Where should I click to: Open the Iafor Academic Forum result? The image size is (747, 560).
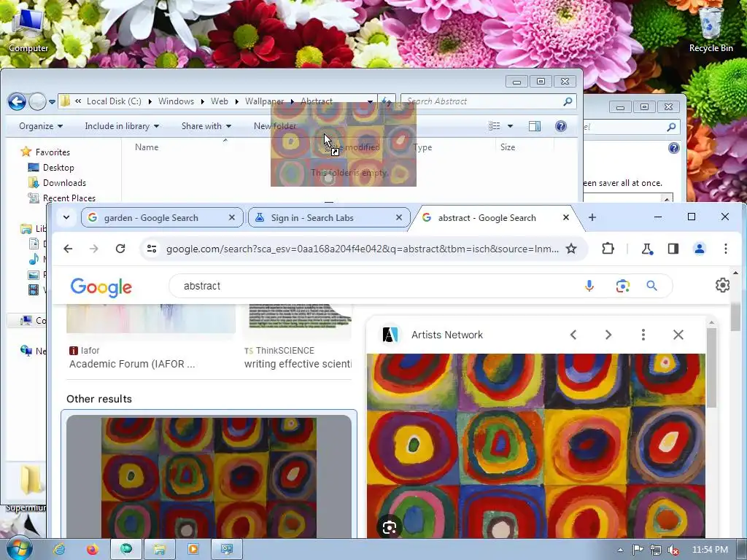(132, 358)
